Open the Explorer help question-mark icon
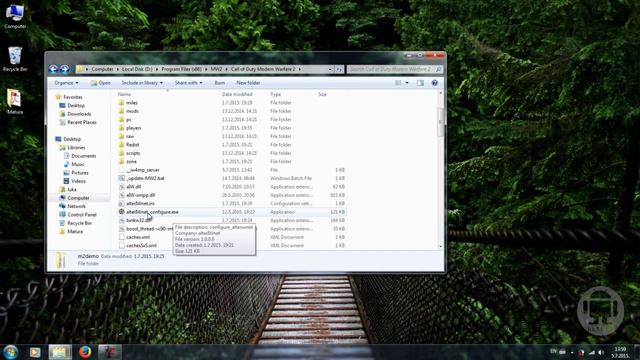Screen dimensions: 640x360 click(435, 83)
